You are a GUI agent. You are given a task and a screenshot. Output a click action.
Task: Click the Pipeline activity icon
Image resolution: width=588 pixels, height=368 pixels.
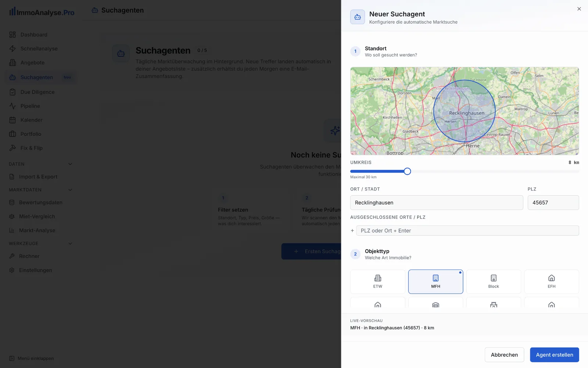pyautogui.click(x=12, y=106)
